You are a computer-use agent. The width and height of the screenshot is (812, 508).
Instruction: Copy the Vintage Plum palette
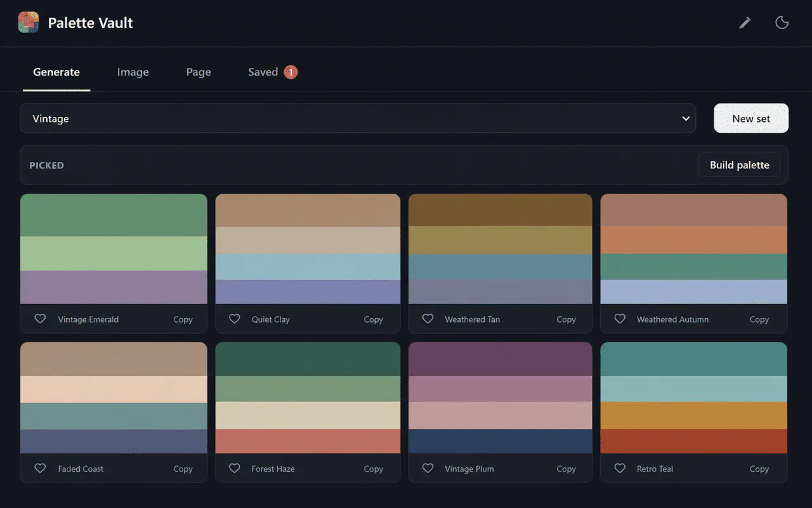[x=566, y=469]
